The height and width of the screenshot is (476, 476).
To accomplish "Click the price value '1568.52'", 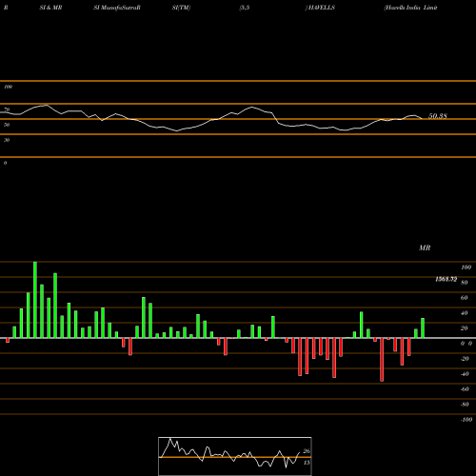I will point(446,279).
